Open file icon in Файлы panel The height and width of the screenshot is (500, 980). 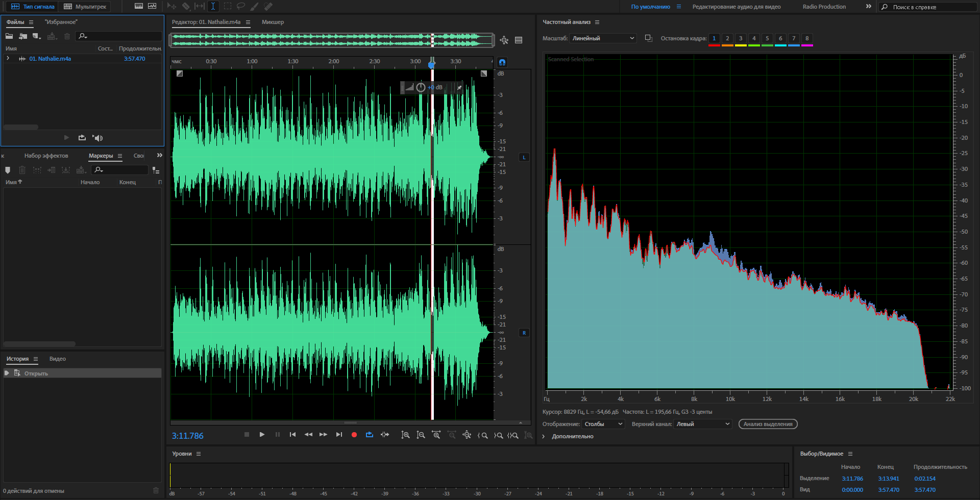click(9, 36)
